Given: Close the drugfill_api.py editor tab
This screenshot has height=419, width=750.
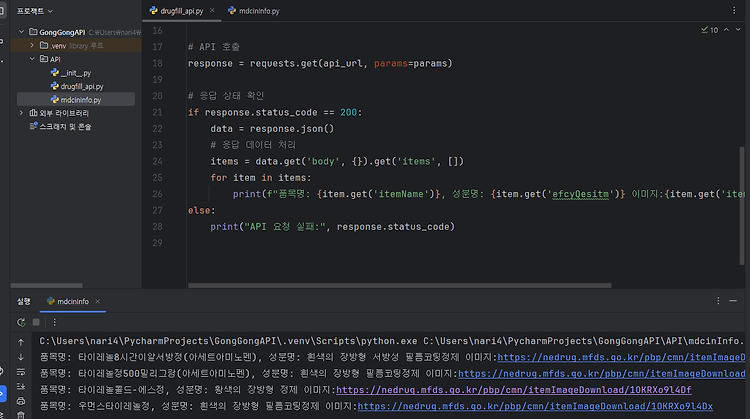Looking at the screenshot, I should (x=212, y=10).
